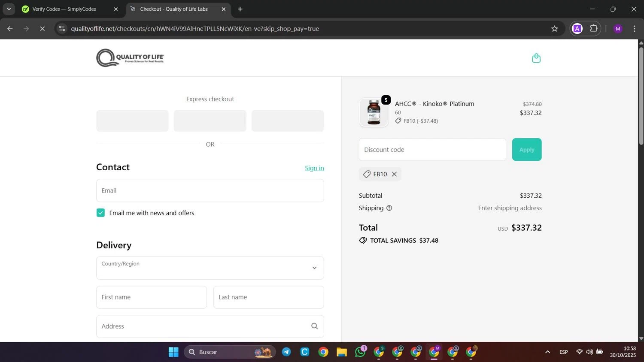Open File Explorer from the taskbar

click(x=342, y=352)
